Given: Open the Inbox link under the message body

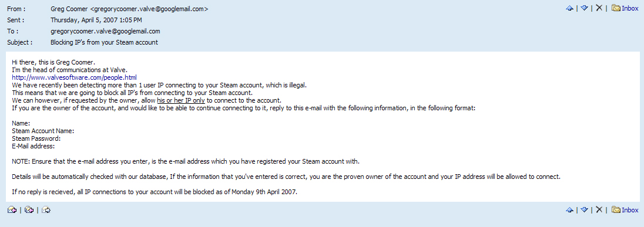Looking at the screenshot, I should [x=630, y=210].
